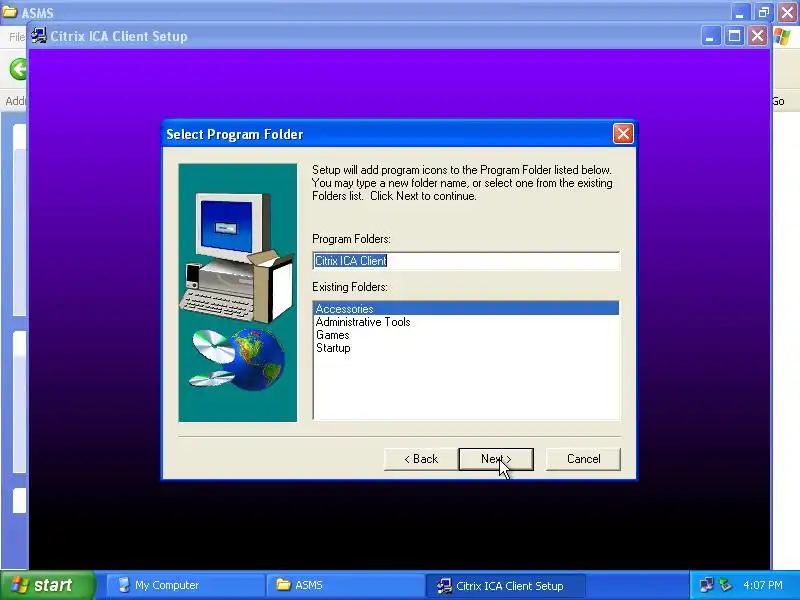This screenshot has width=800, height=600.
Task: Click the ASMS folder title icon
Action: click(x=9, y=11)
